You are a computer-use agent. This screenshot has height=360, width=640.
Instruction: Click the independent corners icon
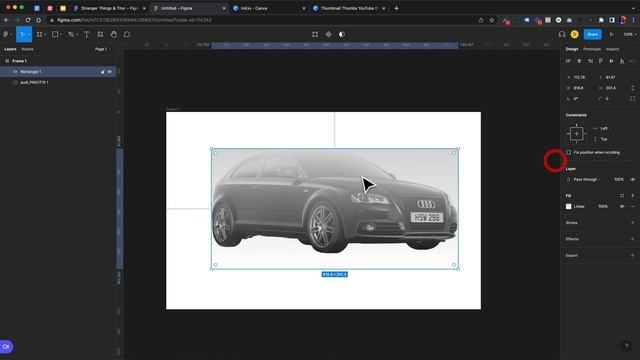point(633,99)
